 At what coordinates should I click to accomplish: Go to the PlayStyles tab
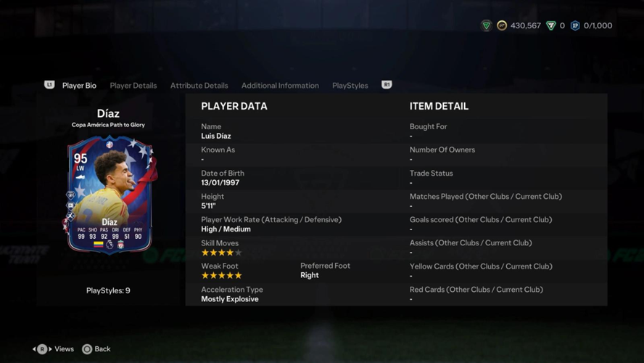(x=350, y=86)
